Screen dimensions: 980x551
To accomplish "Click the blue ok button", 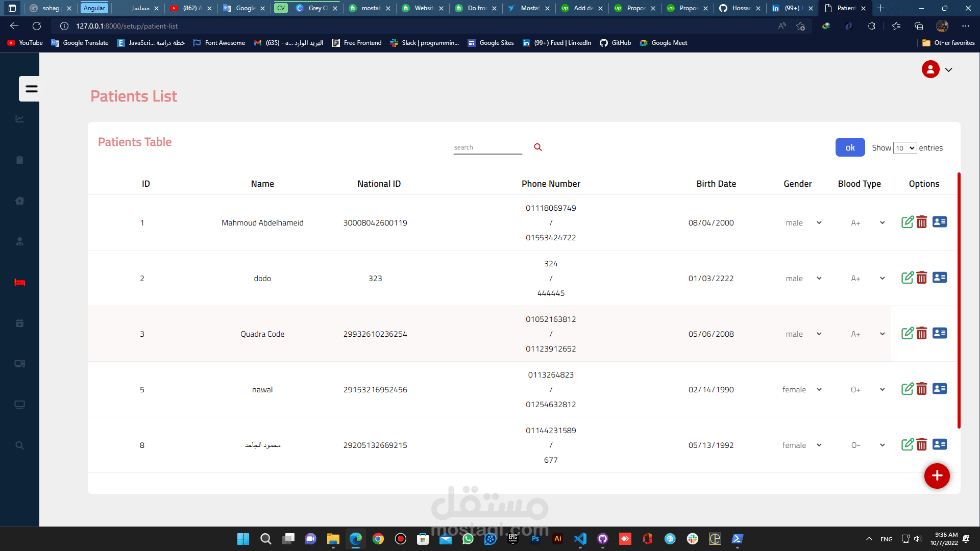I will [x=850, y=147].
